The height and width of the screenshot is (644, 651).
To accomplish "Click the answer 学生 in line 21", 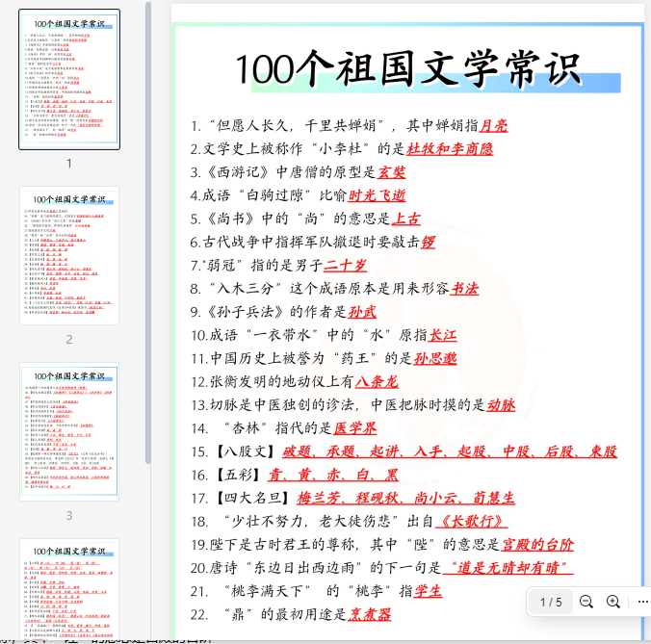I will (x=428, y=591).
